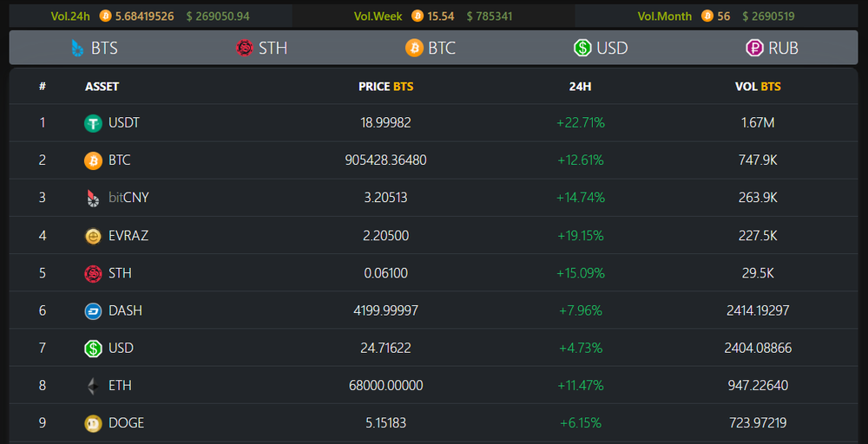The height and width of the screenshot is (444, 868).
Task: Click the BTC price 905428.36480
Action: 386,160
